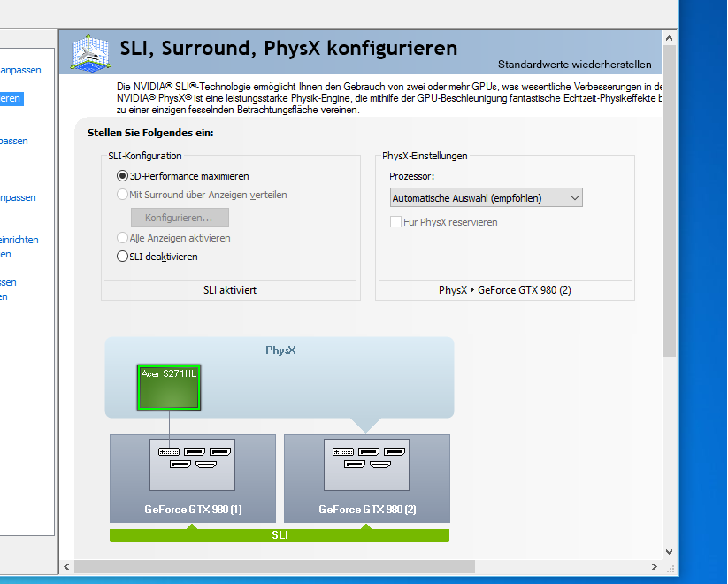Click Standardwerte wiederherstellen link
Screen dimensions: 728x584
pyautogui.click(x=575, y=65)
